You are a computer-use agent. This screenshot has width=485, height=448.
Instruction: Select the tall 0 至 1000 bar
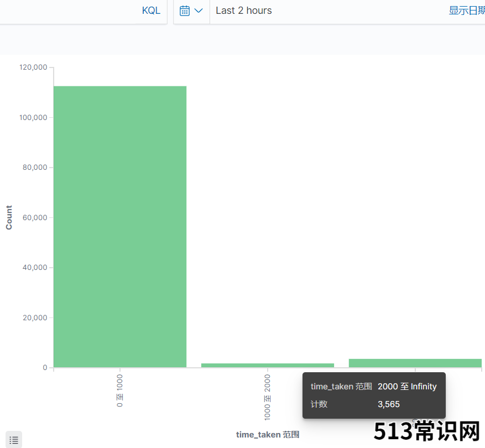pos(119,227)
